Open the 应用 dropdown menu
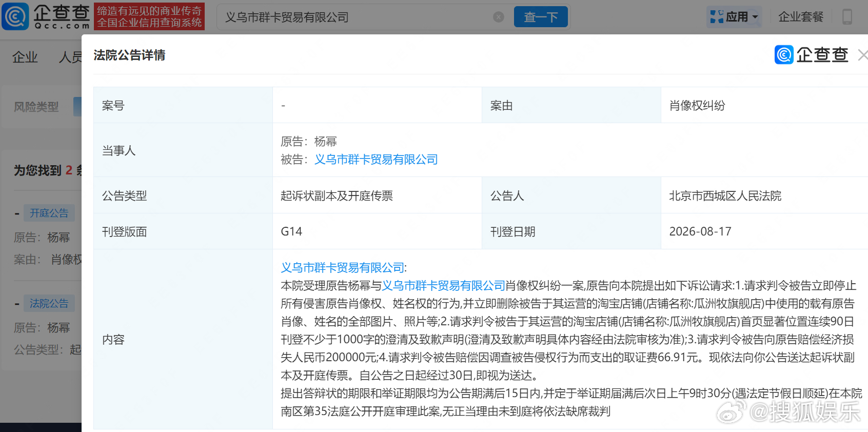 coord(734,17)
